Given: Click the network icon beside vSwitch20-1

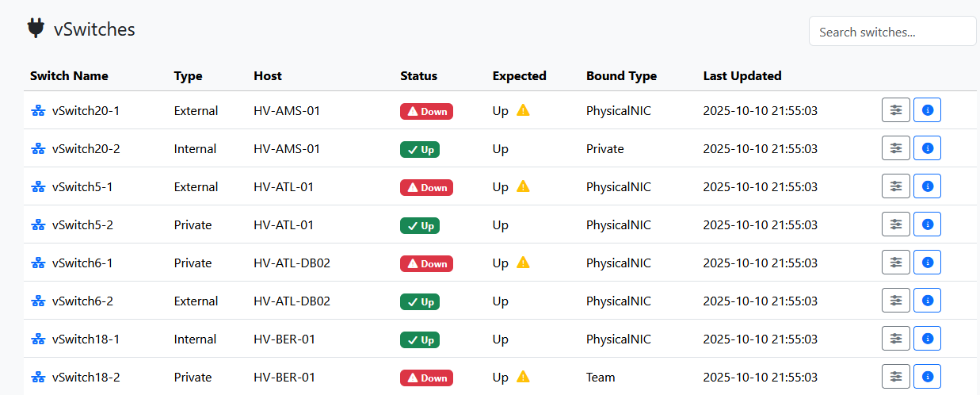Looking at the screenshot, I should (x=38, y=111).
